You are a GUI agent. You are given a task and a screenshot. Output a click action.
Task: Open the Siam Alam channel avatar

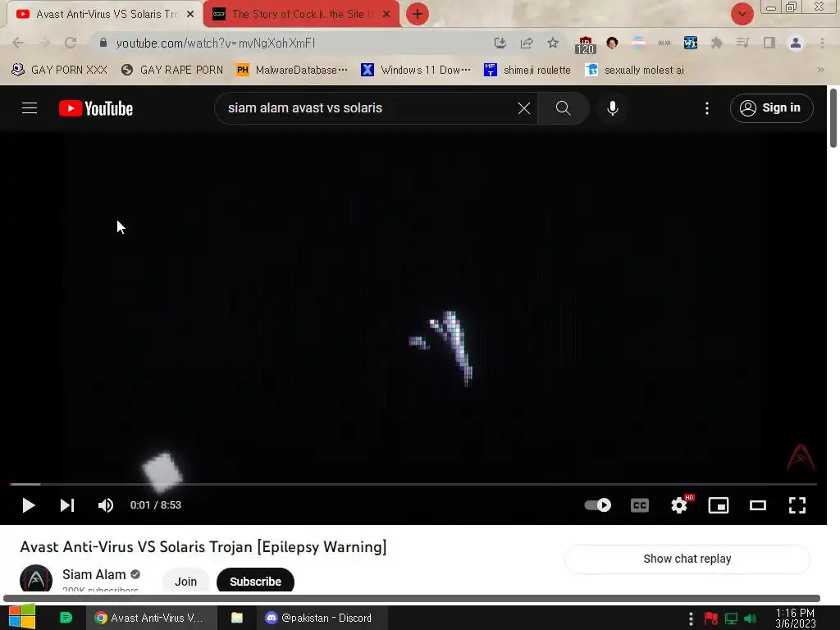[36, 578]
